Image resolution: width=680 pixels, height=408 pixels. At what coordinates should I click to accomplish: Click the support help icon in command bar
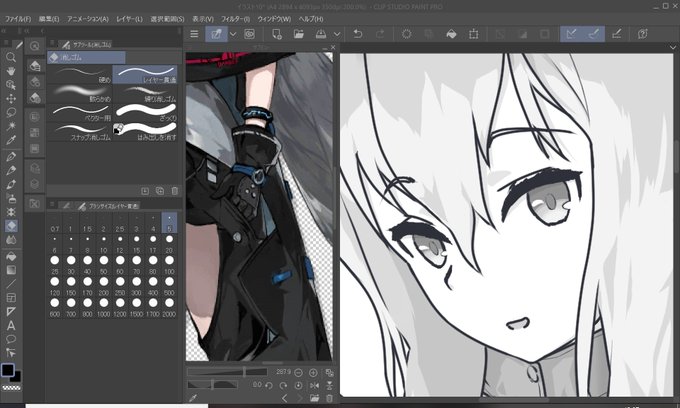point(643,34)
